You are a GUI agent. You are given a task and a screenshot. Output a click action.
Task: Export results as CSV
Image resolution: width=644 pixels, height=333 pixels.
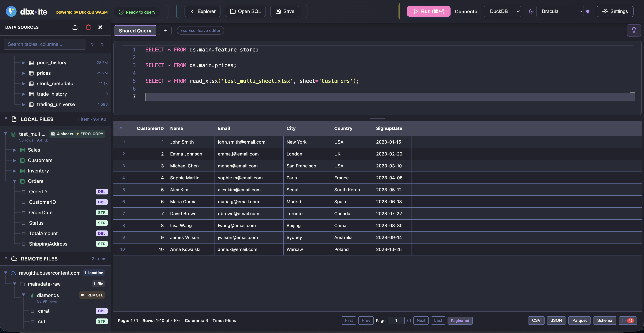tap(536, 321)
